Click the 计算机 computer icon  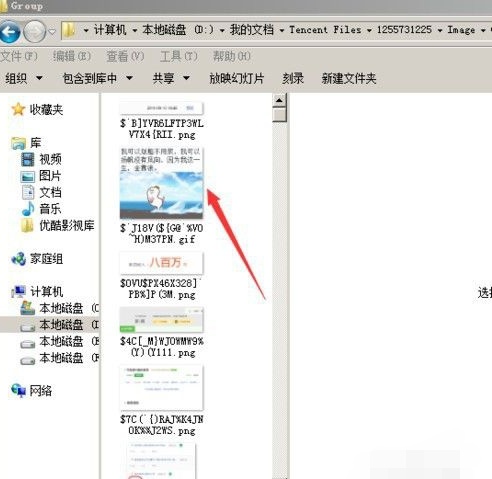pyautogui.click(x=19, y=292)
